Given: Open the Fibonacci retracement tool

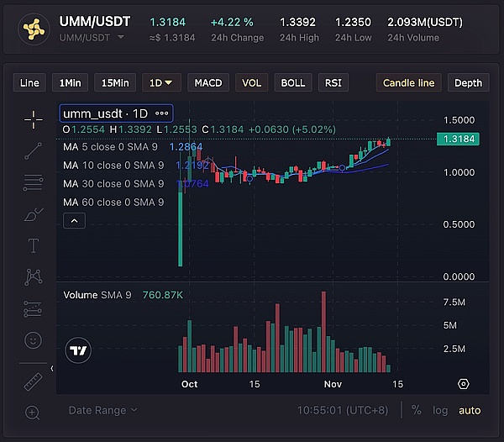Looking at the screenshot, I should (x=33, y=182).
